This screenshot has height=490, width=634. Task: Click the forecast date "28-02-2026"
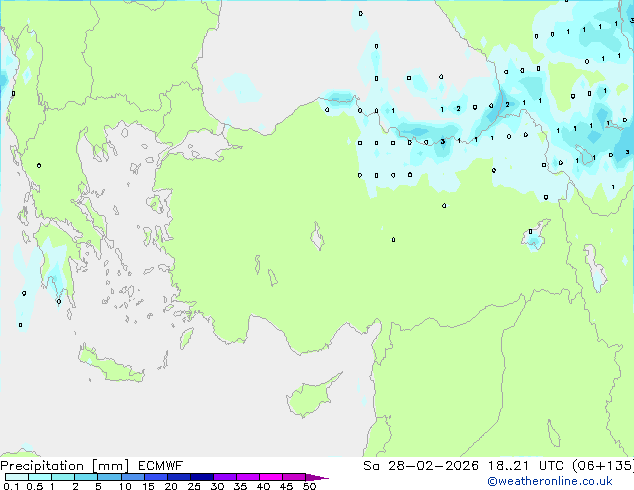tap(433, 466)
